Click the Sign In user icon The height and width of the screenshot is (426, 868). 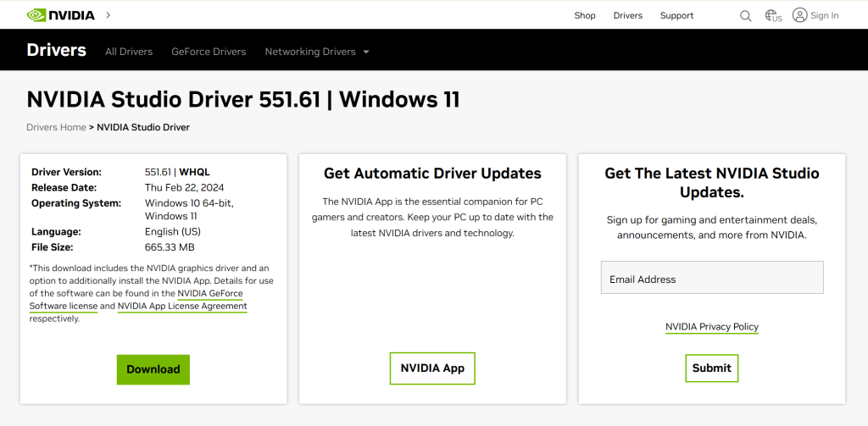(x=799, y=15)
